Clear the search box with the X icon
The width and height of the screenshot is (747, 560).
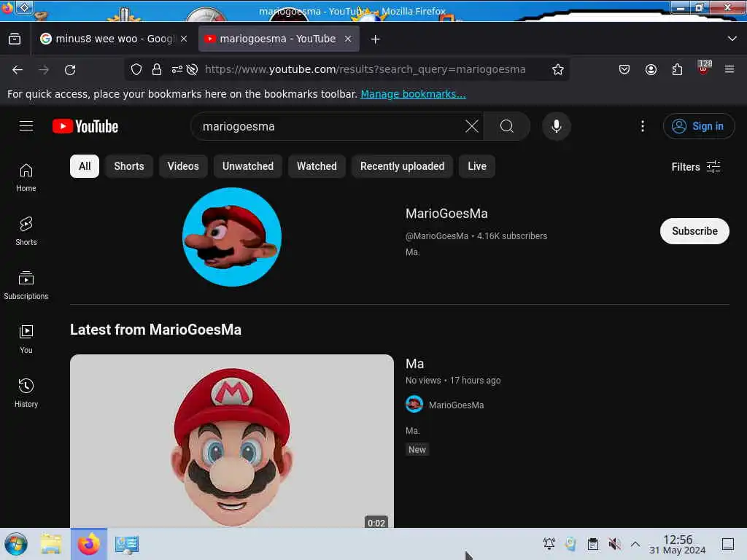(x=472, y=126)
